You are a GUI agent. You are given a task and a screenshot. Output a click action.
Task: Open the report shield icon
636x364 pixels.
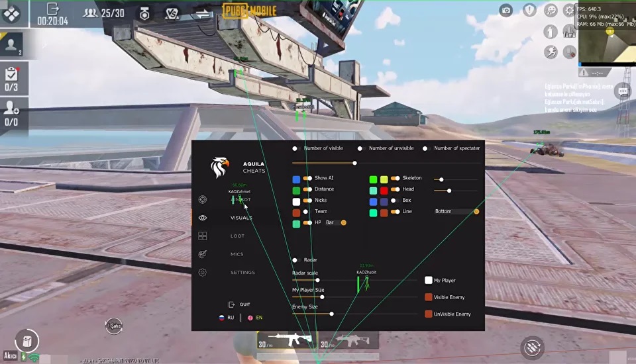click(529, 10)
